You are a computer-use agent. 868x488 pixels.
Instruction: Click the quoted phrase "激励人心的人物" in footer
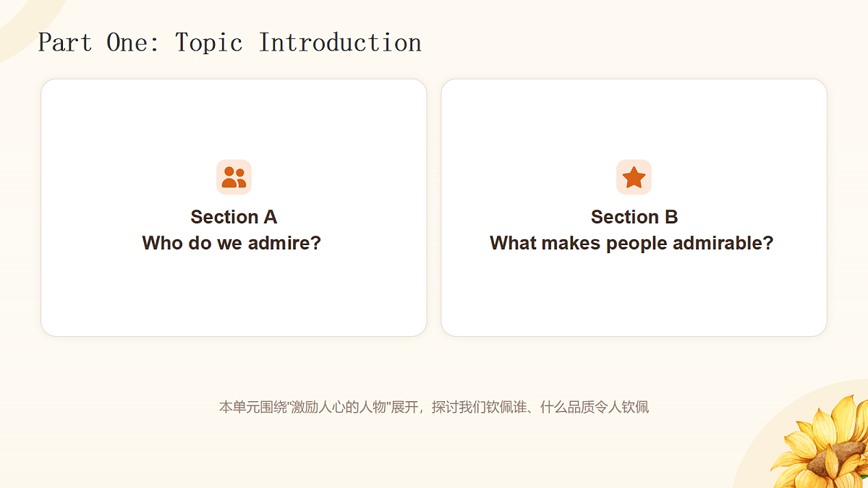click(x=340, y=407)
